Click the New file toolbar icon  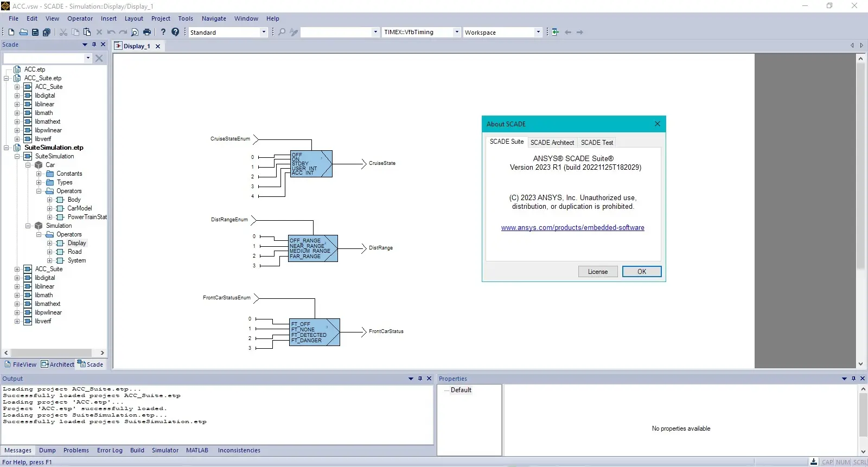click(11, 32)
